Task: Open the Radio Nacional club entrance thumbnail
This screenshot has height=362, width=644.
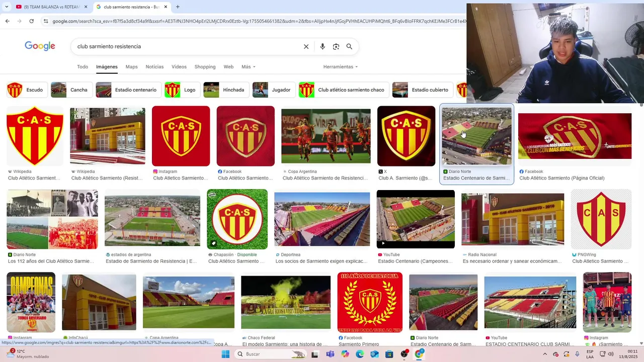Action: point(513,219)
